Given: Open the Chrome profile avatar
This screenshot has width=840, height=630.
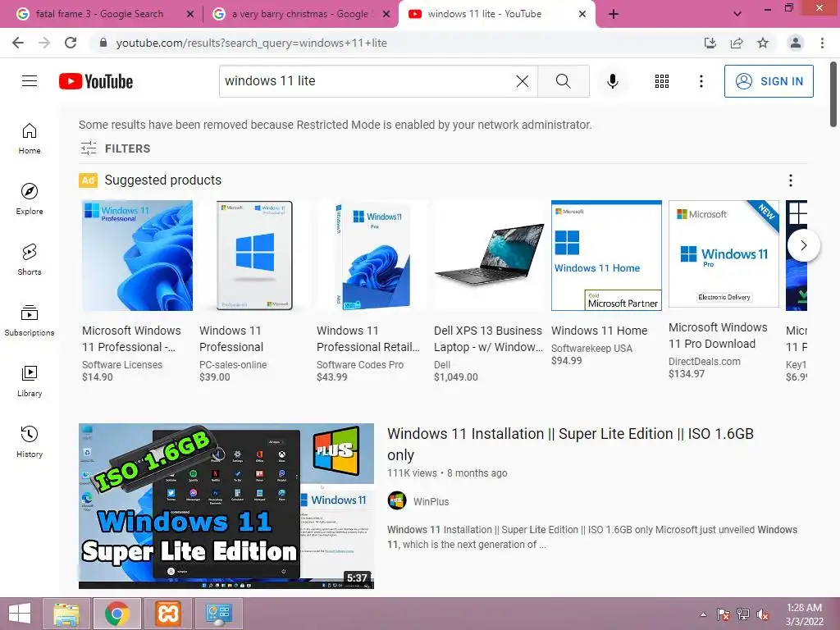Looking at the screenshot, I should click(x=796, y=43).
